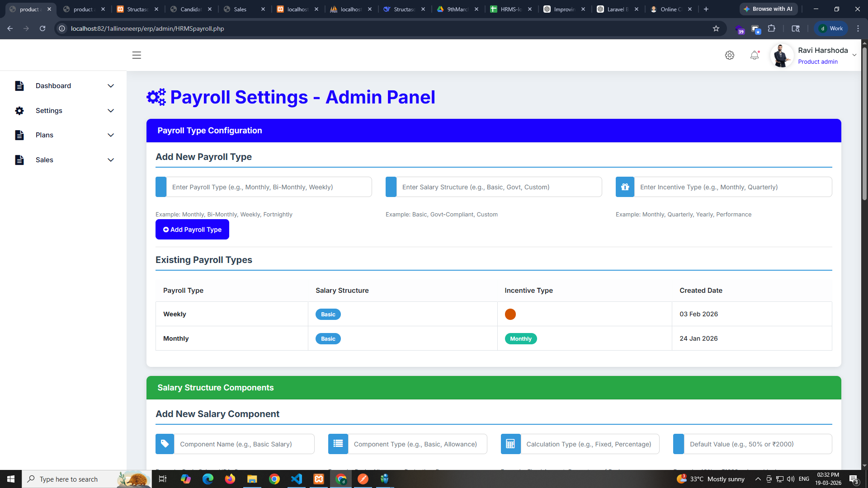Open the notifications bell icon
Image resolution: width=868 pixels, height=488 pixels.
point(755,55)
